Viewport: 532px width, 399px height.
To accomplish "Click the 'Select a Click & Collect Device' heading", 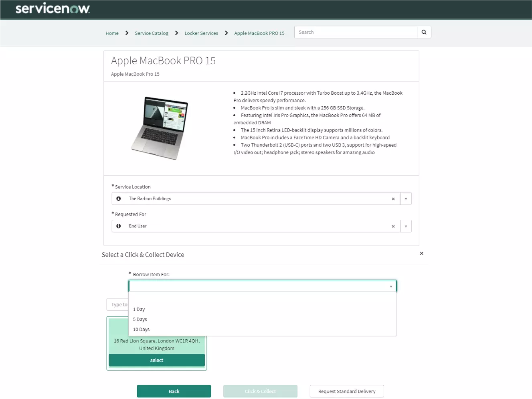I will pos(143,255).
